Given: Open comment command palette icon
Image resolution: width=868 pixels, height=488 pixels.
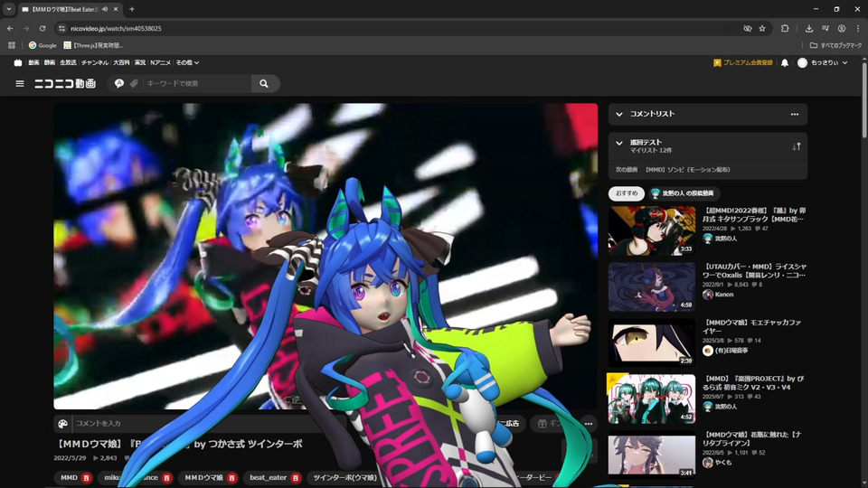Looking at the screenshot, I should pos(63,424).
